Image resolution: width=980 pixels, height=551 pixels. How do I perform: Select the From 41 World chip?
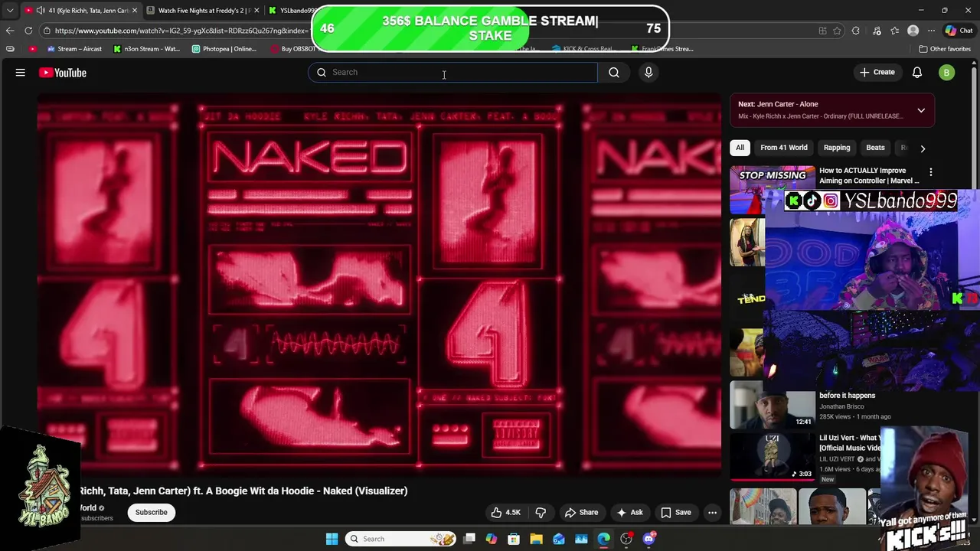(784, 148)
